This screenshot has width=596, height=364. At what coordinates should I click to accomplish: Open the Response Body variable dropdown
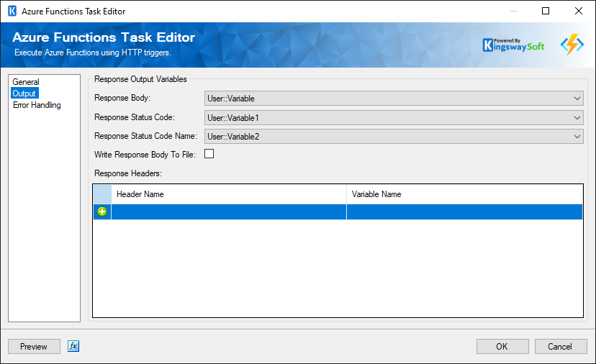point(394,99)
